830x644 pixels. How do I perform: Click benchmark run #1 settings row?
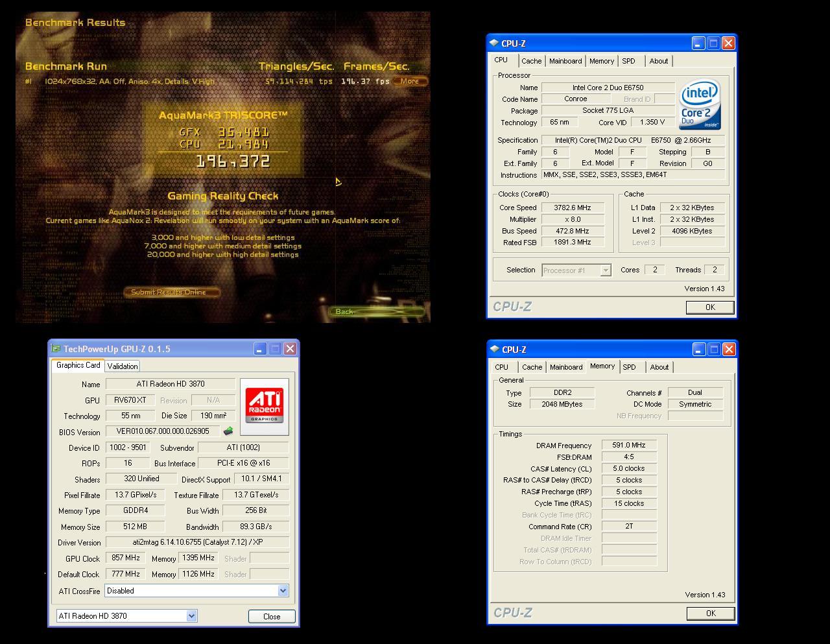[x=130, y=81]
